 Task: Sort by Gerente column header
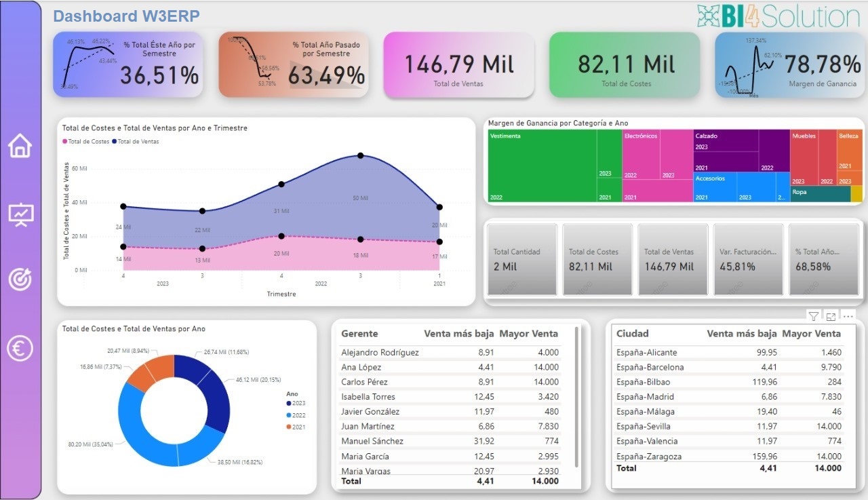point(359,334)
